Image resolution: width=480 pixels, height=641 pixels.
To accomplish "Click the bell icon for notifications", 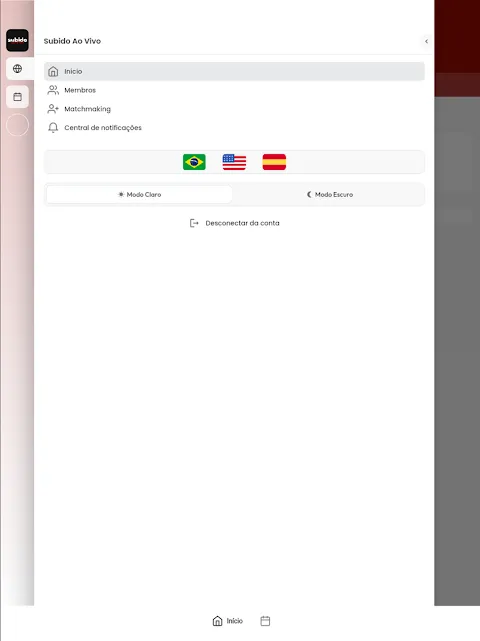I will 53,128.
